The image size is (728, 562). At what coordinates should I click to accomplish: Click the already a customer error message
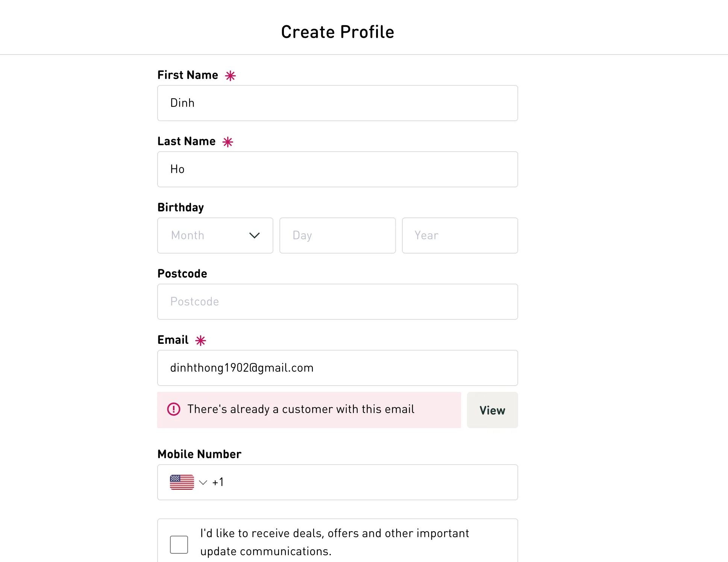(x=301, y=409)
